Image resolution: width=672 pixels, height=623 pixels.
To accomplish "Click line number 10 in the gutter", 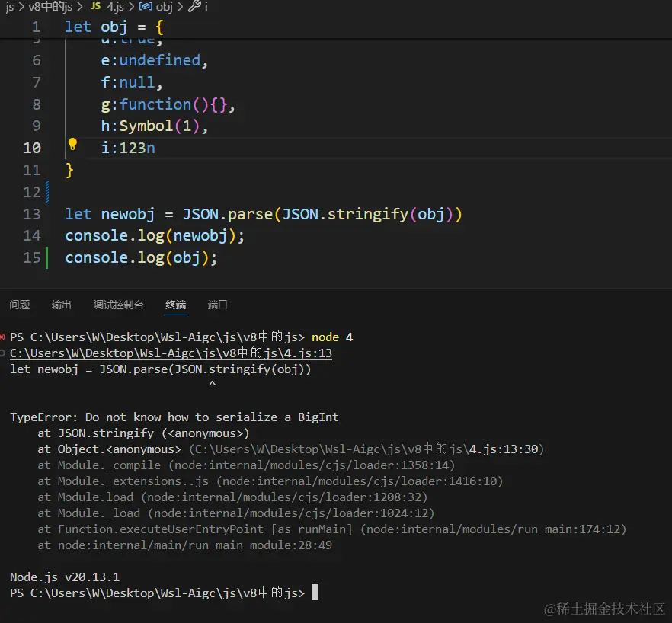I will pyautogui.click(x=32, y=148).
